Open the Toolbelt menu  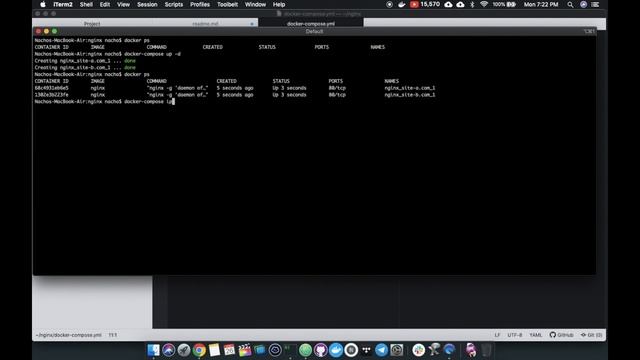227,4
